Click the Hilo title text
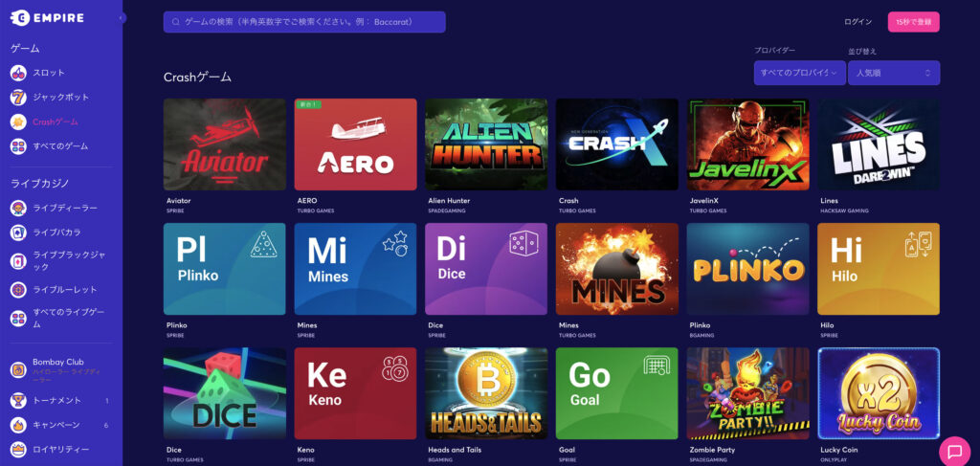The image size is (980, 466). 827,325
